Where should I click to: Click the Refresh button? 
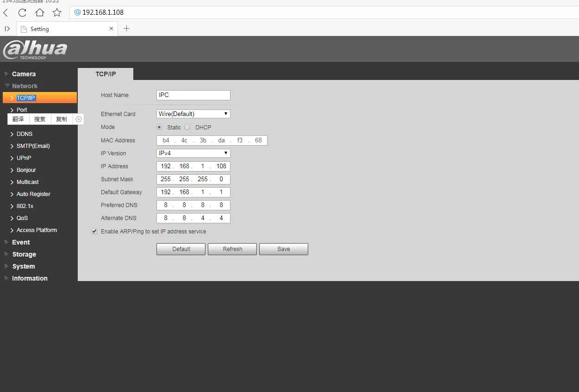[232, 249]
